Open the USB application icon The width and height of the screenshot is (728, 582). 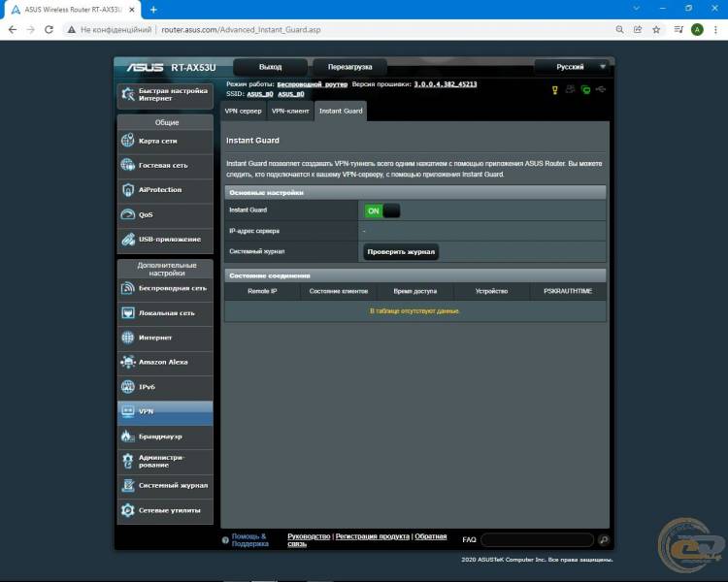tap(128, 239)
